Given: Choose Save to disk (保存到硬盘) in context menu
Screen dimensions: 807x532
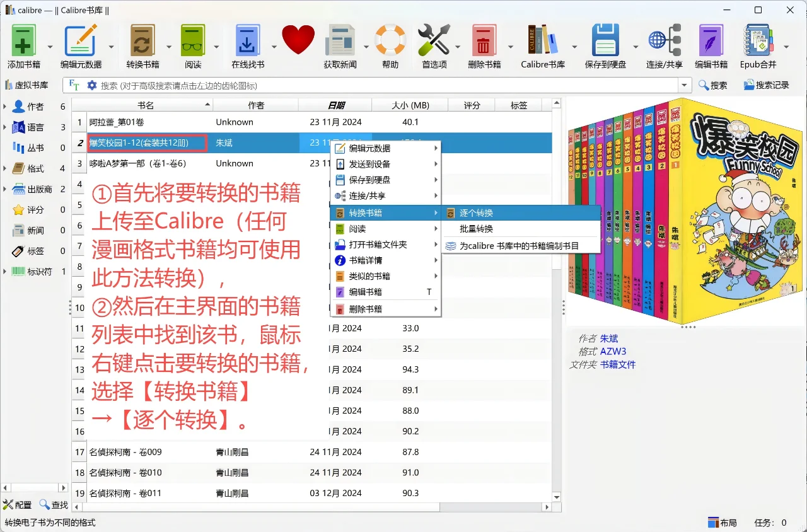Looking at the screenshot, I should (385, 180).
